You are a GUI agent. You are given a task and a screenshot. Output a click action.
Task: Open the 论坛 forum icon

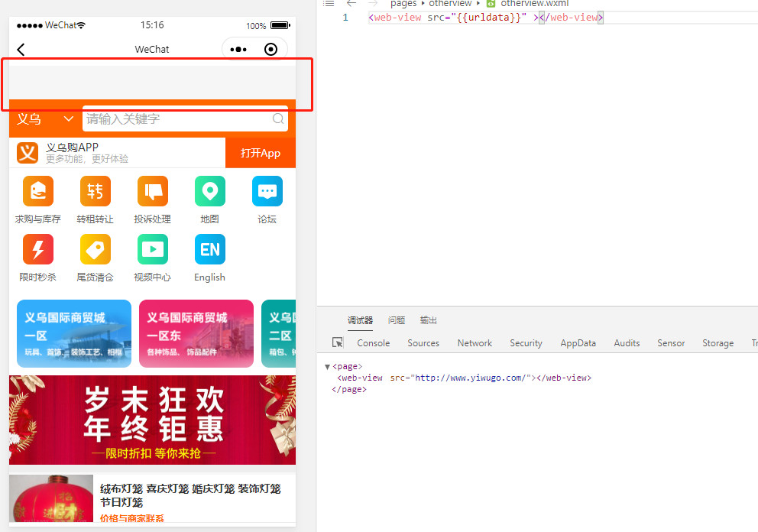coord(267,191)
